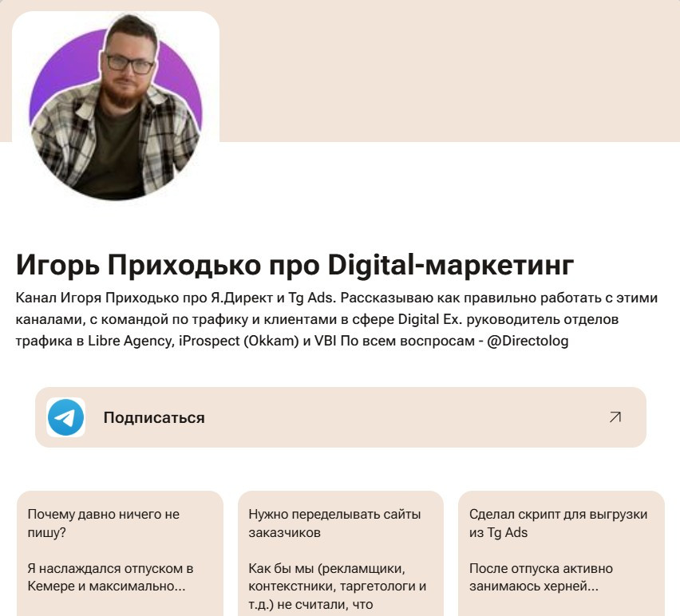Image resolution: width=680 pixels, height=616 pixels.
Task: Click the heading Игорь Приходько про Digital-маркетинг
Action: 295,264
